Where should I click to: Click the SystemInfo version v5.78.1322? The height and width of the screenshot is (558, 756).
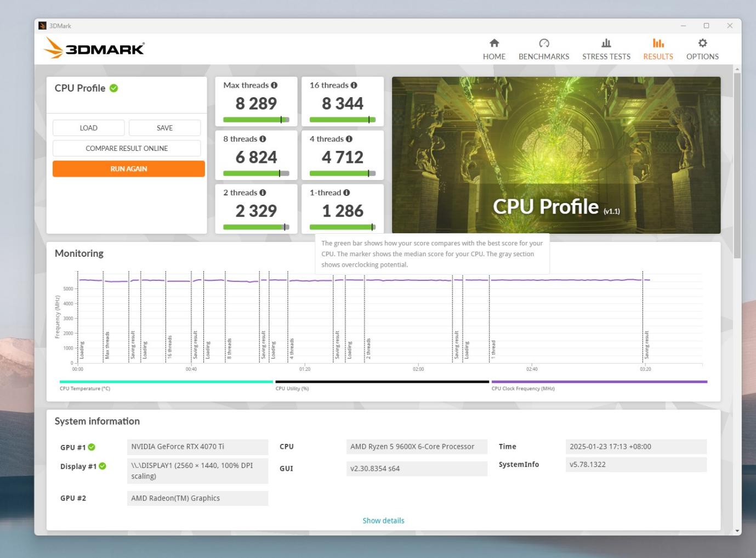click(636, 464)
